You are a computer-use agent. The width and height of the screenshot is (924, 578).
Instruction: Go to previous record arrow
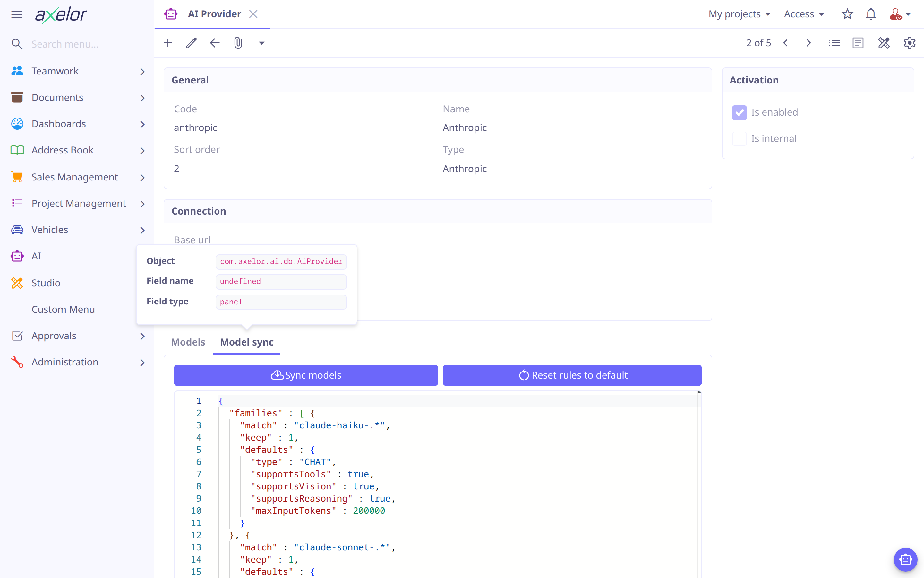[785, 43]
